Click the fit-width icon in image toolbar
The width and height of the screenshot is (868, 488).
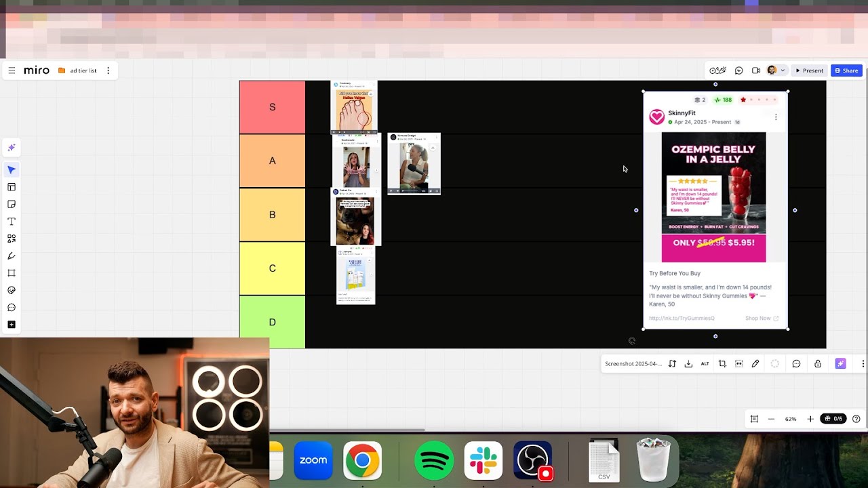(x=739, y=364)
